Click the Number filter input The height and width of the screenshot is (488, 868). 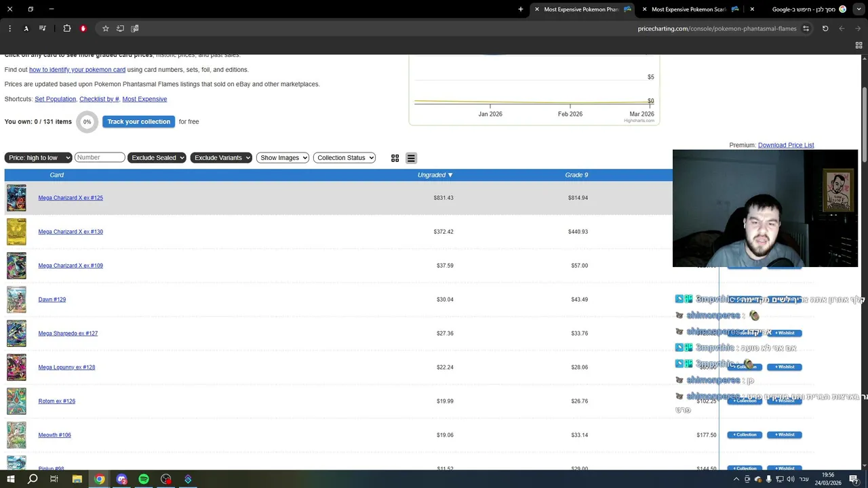point(100,157)
